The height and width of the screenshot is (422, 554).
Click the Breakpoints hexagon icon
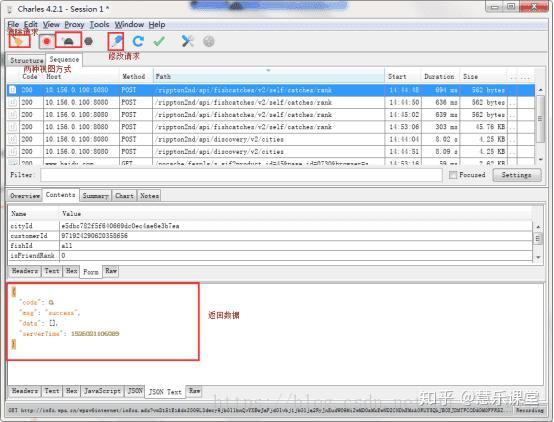(x=89, y=41)
